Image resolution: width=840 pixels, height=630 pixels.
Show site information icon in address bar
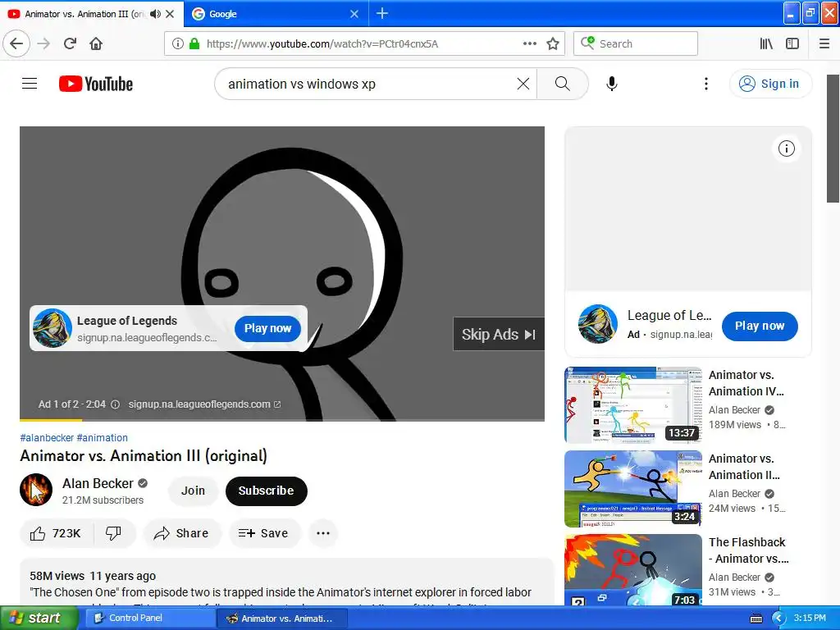point(177,44)
